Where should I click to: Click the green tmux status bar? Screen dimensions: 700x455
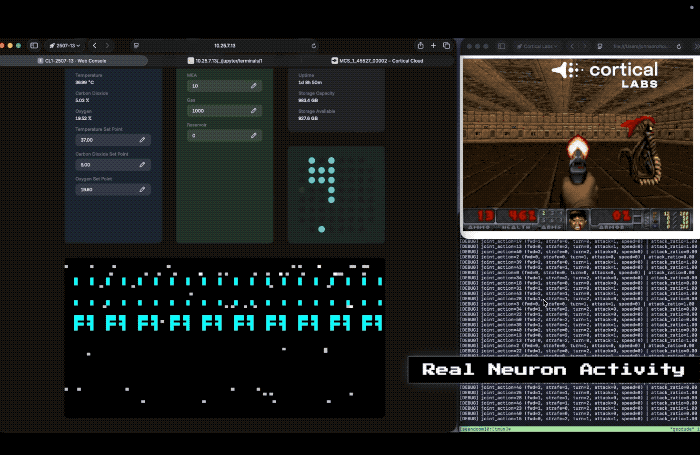[x=579, y=429]
